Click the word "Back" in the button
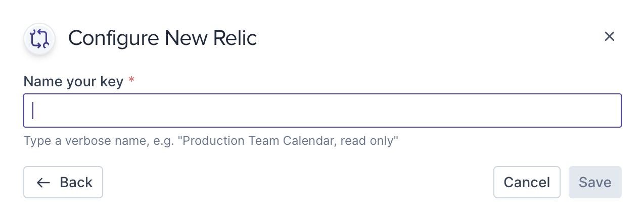This screenshot has height=220, width=644. 76,183
